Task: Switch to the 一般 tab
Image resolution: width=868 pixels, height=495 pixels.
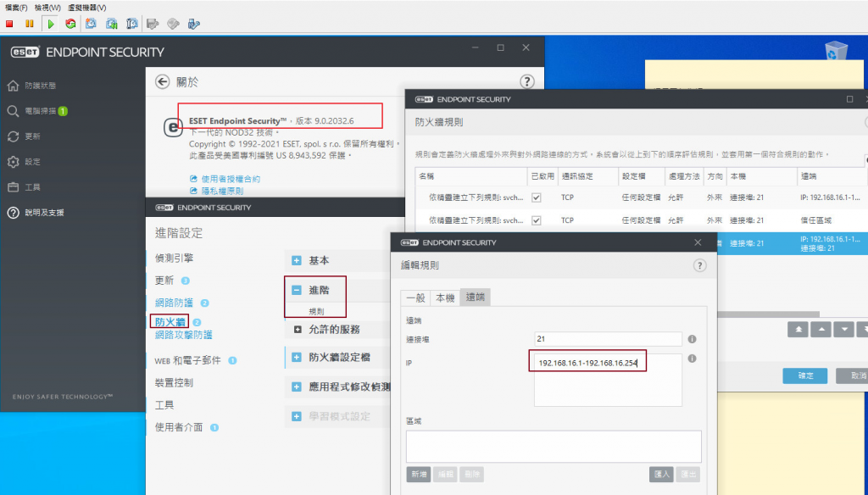Action: click(415, 298)
